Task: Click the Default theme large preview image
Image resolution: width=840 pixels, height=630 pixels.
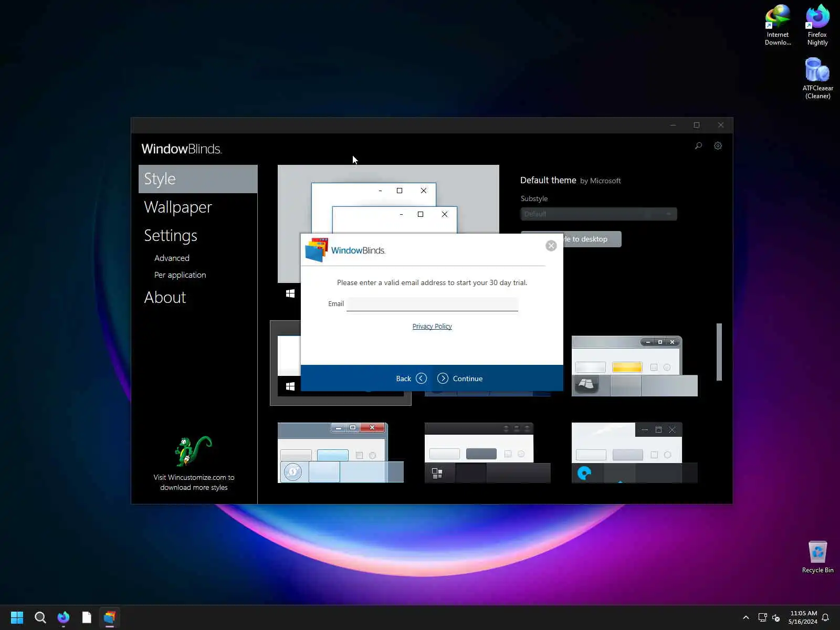Action: coord(388,199)
